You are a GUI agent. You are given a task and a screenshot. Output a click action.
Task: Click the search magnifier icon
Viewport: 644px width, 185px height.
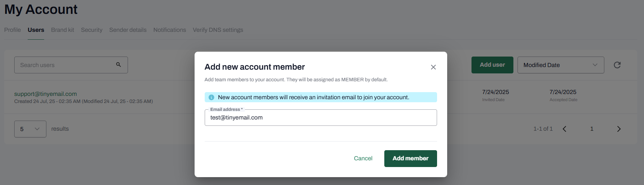pyautogui.click(x=118, y=65)
